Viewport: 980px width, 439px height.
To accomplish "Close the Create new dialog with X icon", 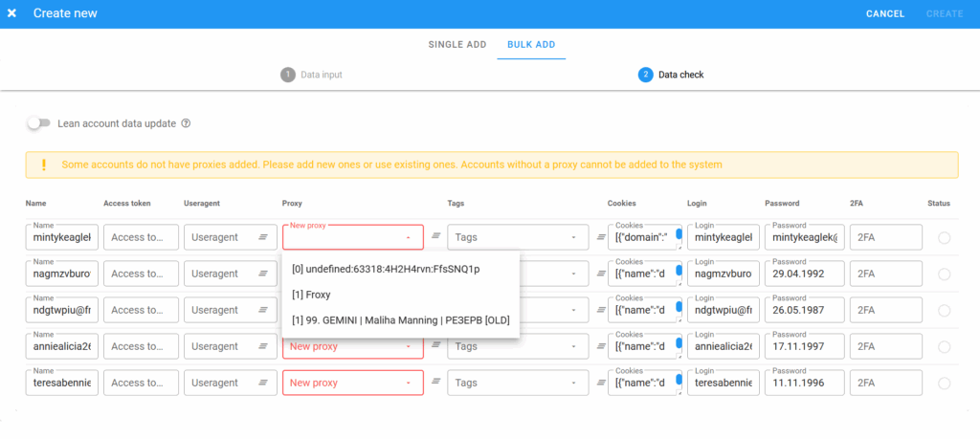I will [x=11, y=13].
